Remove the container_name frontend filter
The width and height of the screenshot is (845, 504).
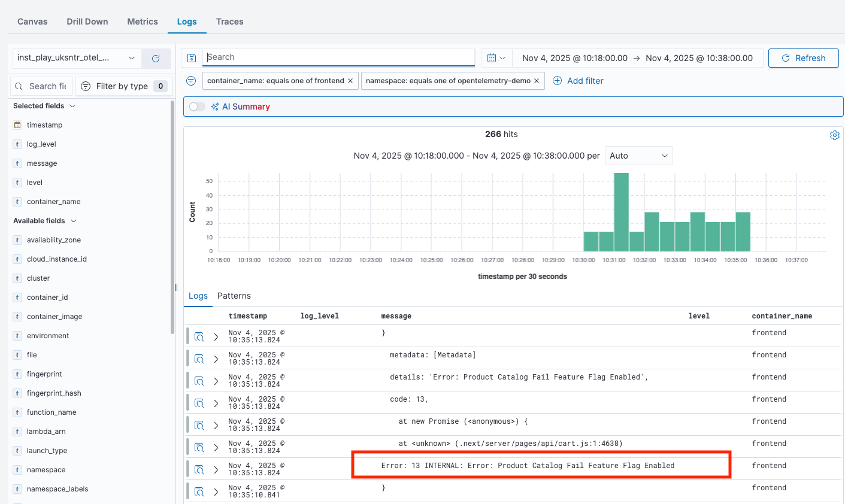click(x=350, y=81)
